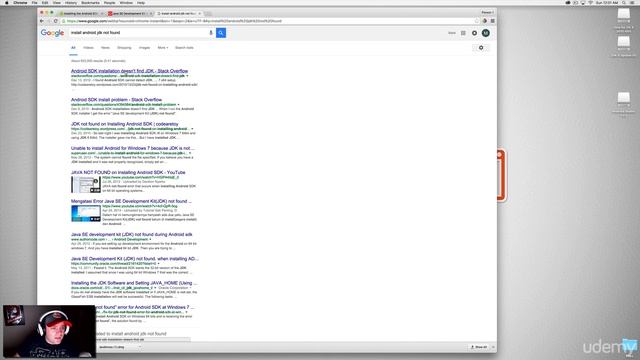
Task: Click the Chrome address bar URL
Action: pos(269,21)
